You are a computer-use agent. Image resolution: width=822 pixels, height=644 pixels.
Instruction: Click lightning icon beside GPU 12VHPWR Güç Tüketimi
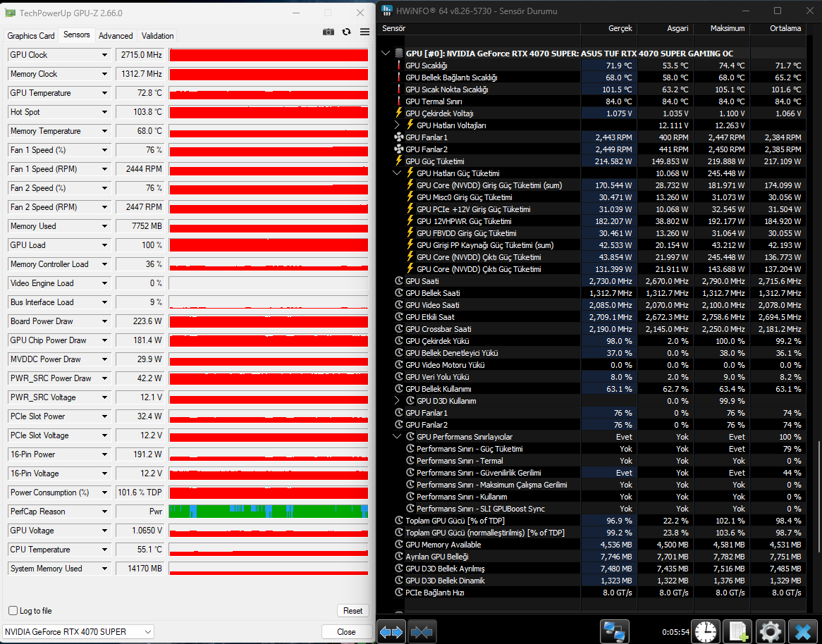(410, 221)
